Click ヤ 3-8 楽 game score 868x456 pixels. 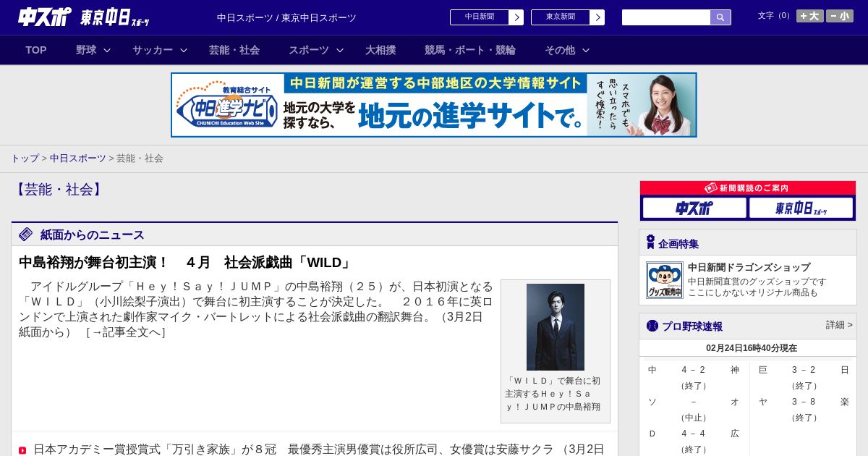(804, 402)
